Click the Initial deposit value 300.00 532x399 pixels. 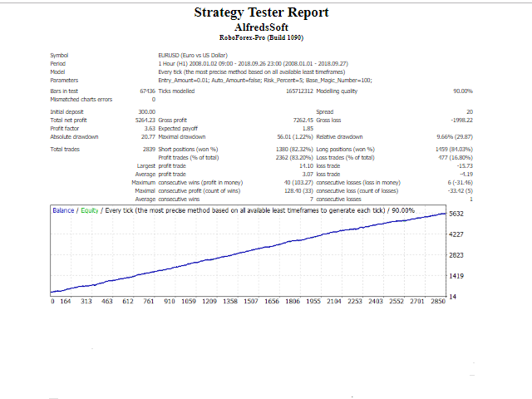pyautogui.click(x=146, y=111)
